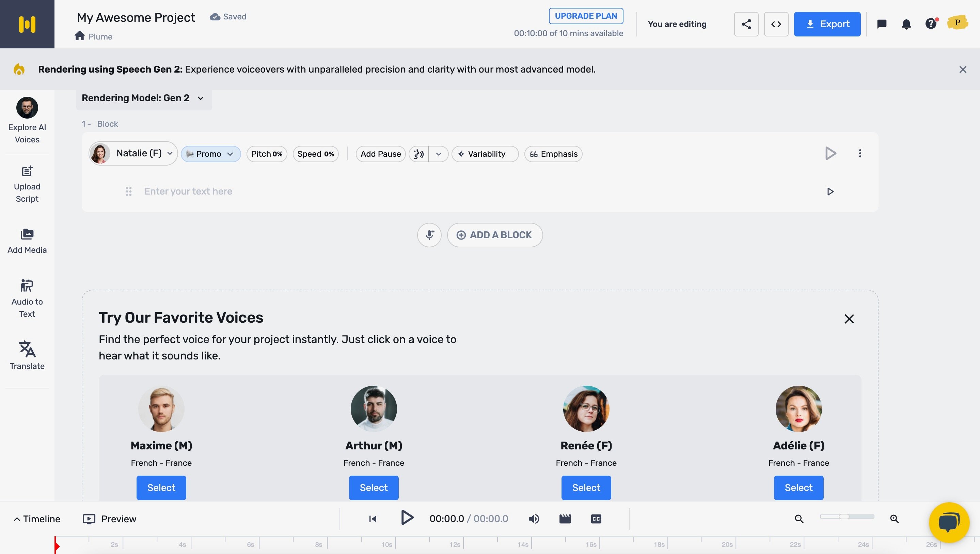Open the Audio to Text tool
The height and width of the screenshot is (554, 980).
27,298
